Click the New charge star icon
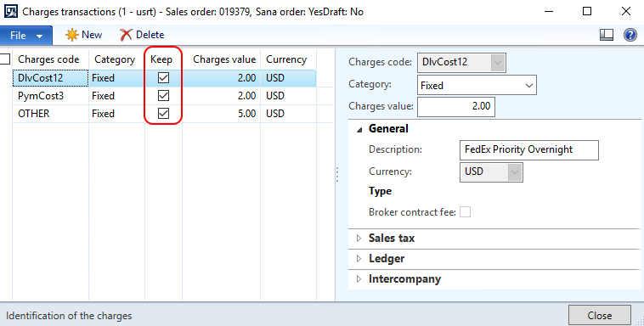The height and width of the screenshot is (326, 644). click(72, 35)
